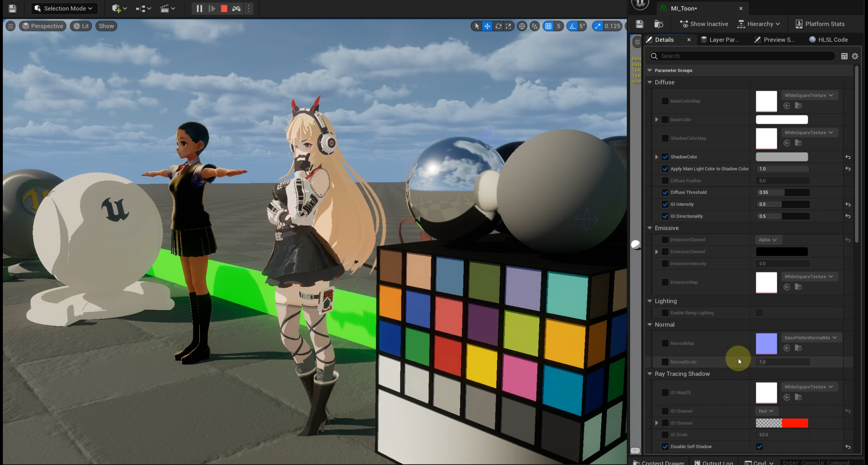Screen dimensions: 868x465
Task: Open the Layer Parameters tab
Action: point(720,40)
